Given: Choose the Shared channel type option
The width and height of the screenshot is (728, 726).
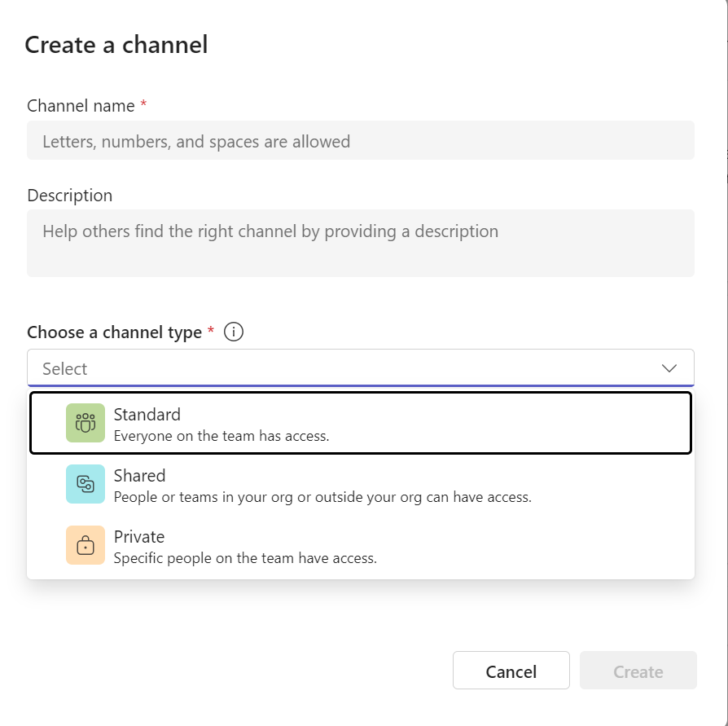Looking at the screenshot, I should (x=360, y=484).
